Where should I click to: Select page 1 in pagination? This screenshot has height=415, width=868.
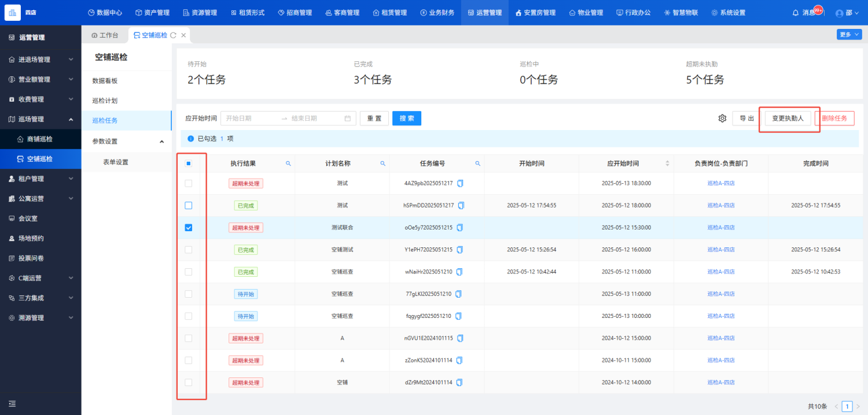(847, 406)
